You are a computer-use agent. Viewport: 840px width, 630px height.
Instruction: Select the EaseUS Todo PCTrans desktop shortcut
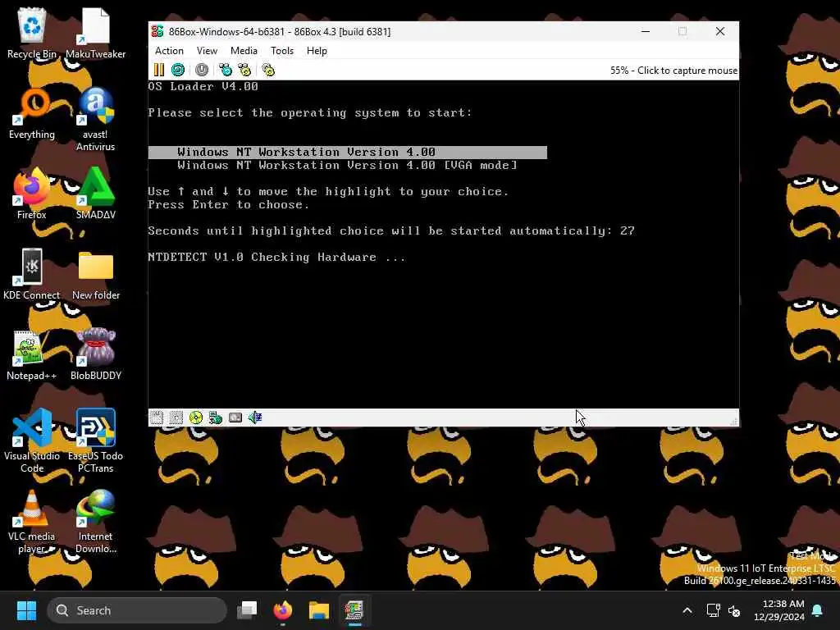pyautogui.click(x=95, y=441)
